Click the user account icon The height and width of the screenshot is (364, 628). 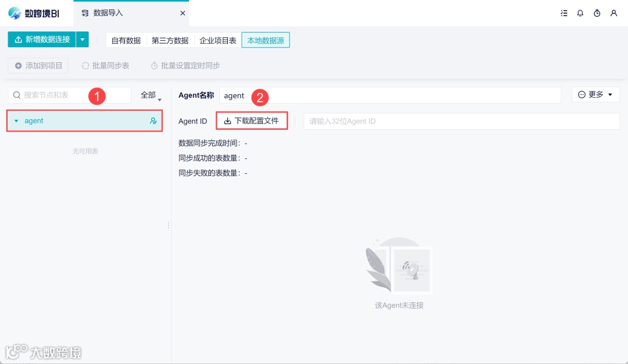[614, 13]
